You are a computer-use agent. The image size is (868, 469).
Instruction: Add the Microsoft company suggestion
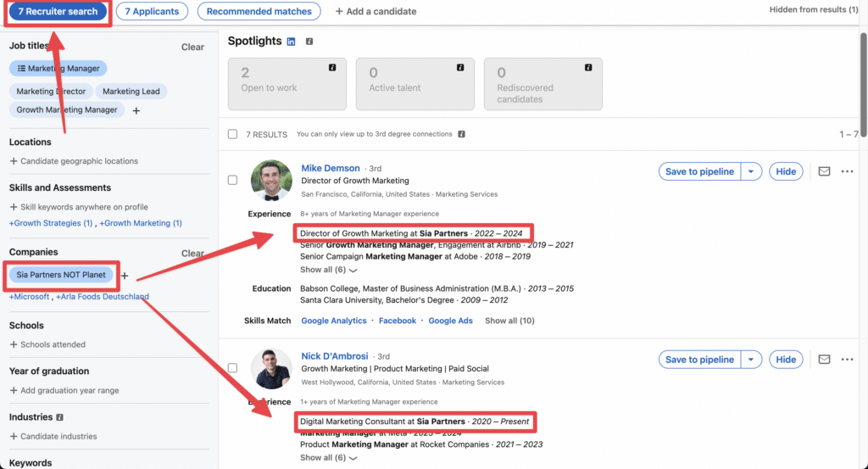click(30, 297)
